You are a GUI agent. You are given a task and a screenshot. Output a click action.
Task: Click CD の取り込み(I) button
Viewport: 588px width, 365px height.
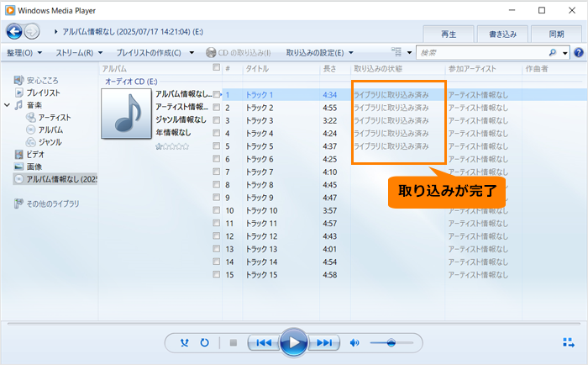(239, 53)
